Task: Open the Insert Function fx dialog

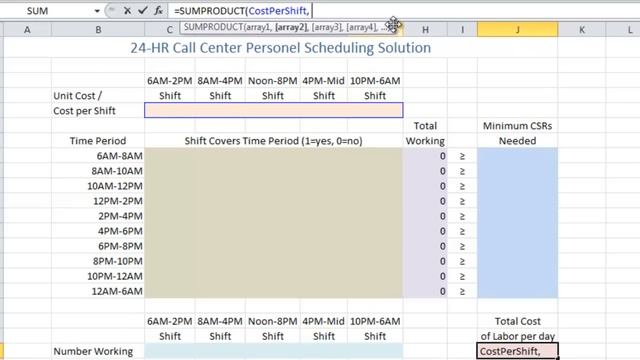Action: 158,11
